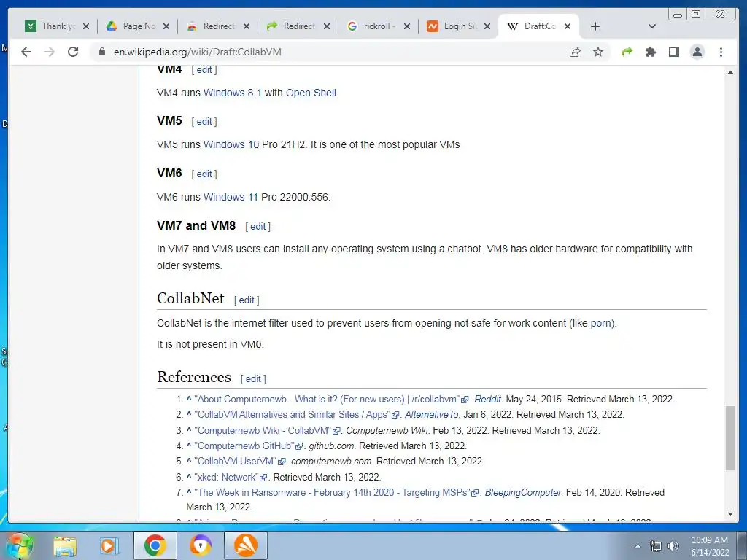Click the network tray icon

click(656, 546)
